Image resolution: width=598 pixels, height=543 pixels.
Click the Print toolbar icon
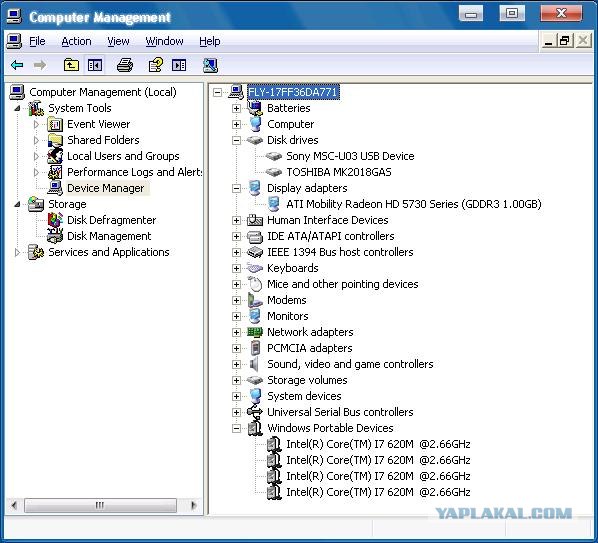click(x=125, y=65)
